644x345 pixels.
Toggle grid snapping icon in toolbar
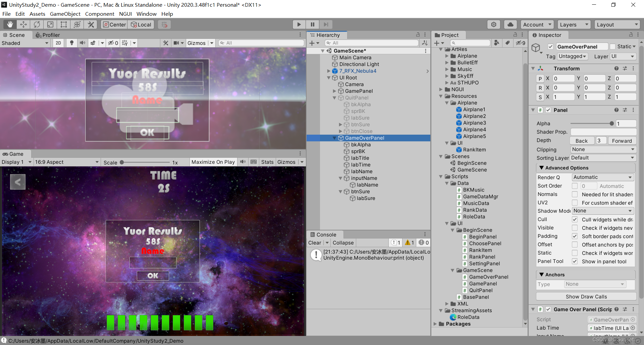tap(164, 24)
